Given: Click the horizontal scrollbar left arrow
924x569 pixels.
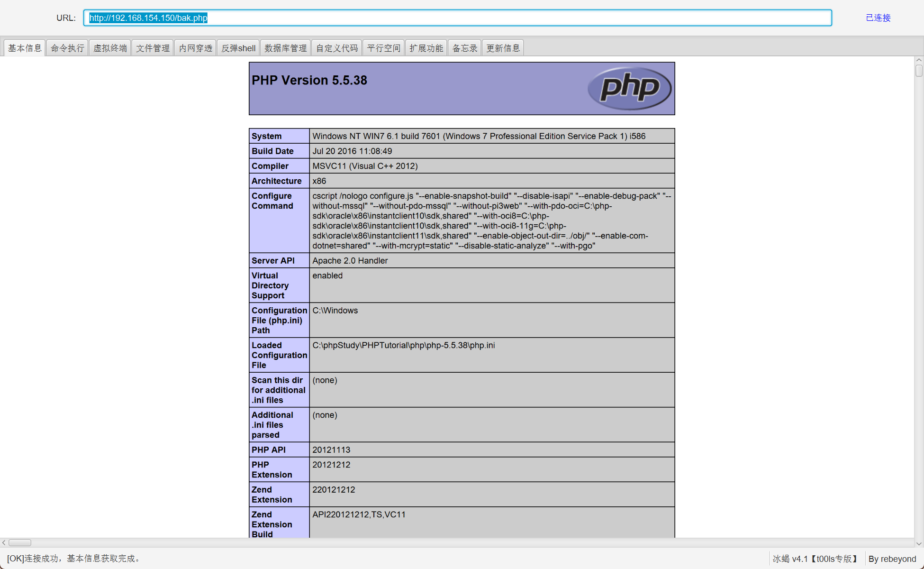Looking at the screenshot, I should pyautogui.click(x=4, y=542).
